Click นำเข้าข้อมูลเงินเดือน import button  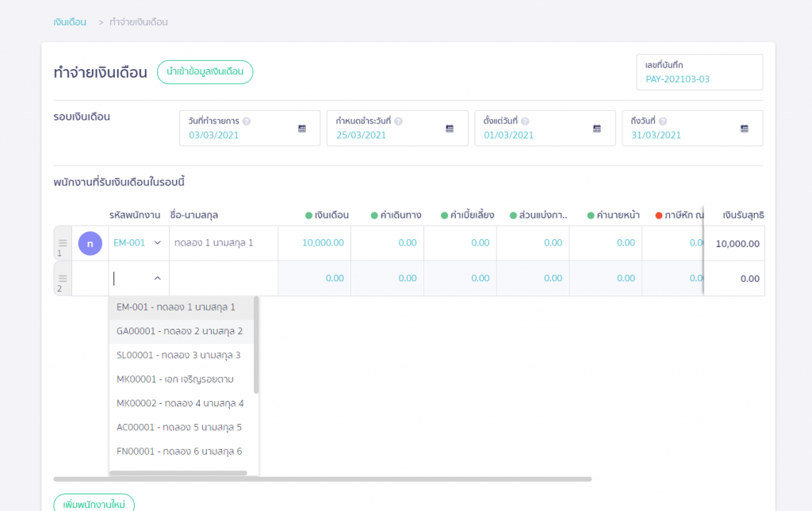click(205, 72)
